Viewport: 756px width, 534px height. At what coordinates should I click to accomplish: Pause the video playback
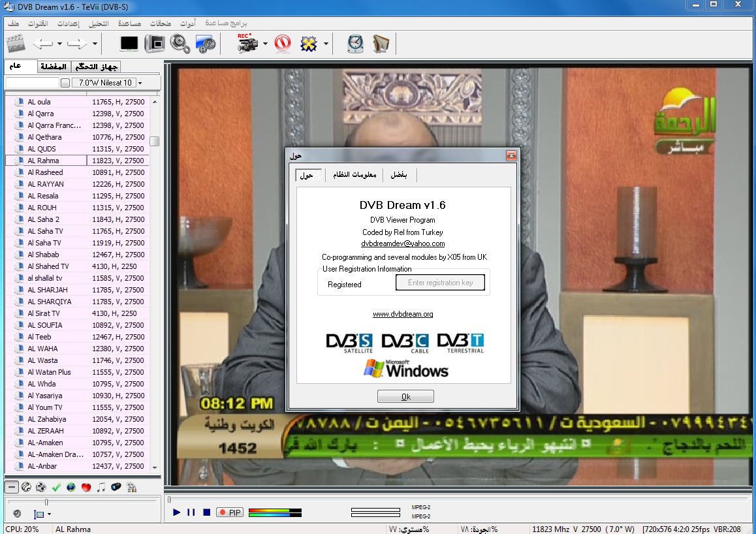point(191,512)
